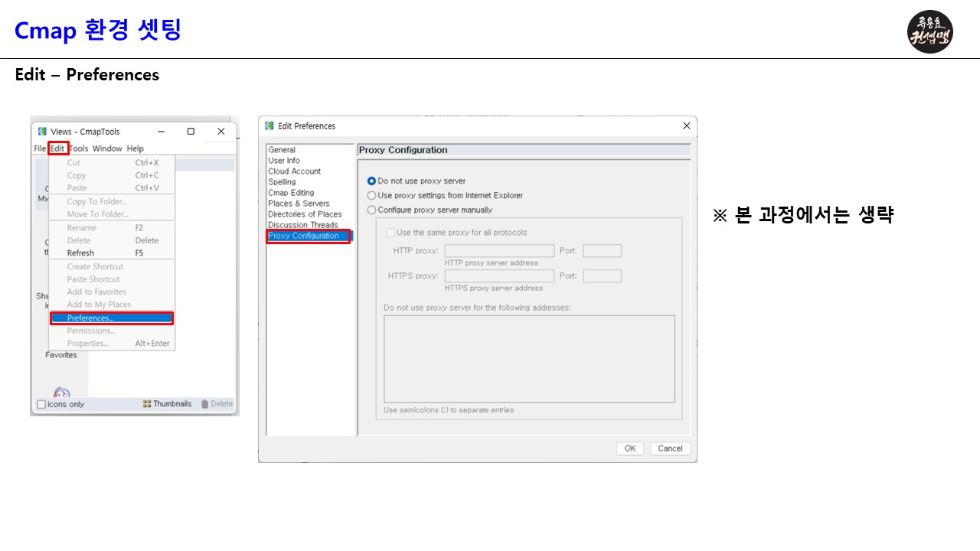Image resolution: width=980 pixels, height=551 pixels.
Task: Select Discussion Threads category
Action: coord(303,225)
